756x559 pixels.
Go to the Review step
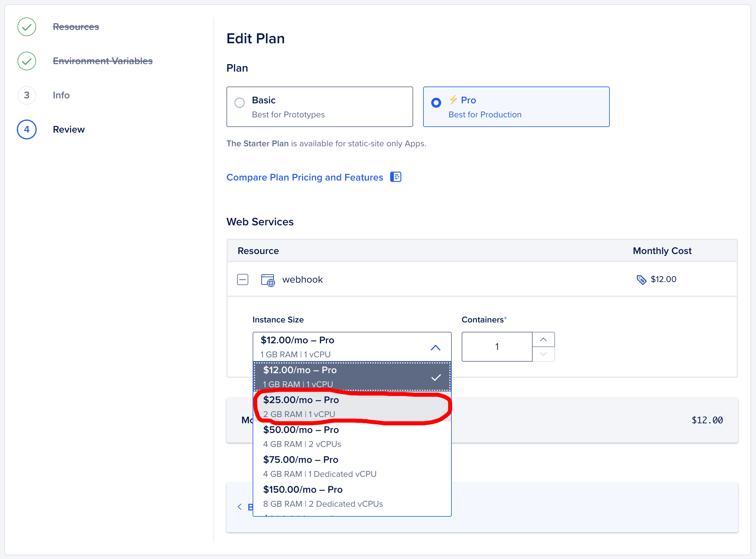point(69,129)
